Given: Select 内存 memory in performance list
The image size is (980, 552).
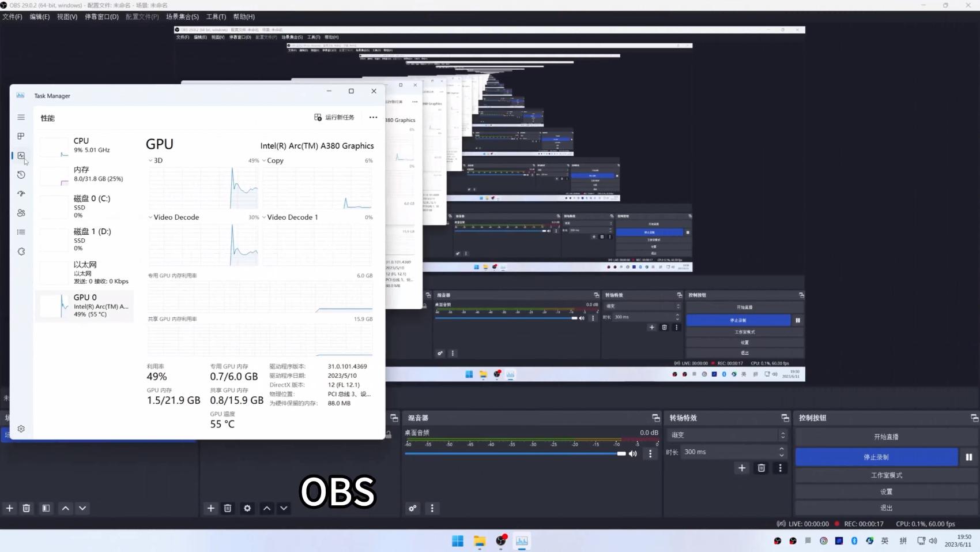Looking at the screenshot, I should [85, 174].
